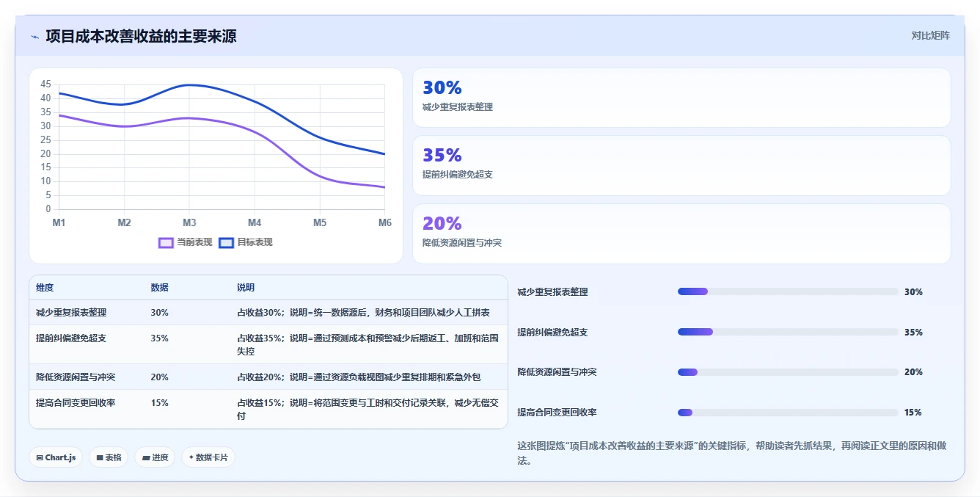This screenshot has height=497, width=980.
Task: Select the 数据卡片 tag chip
Action: pyautogui.click(x=208, y=457)
